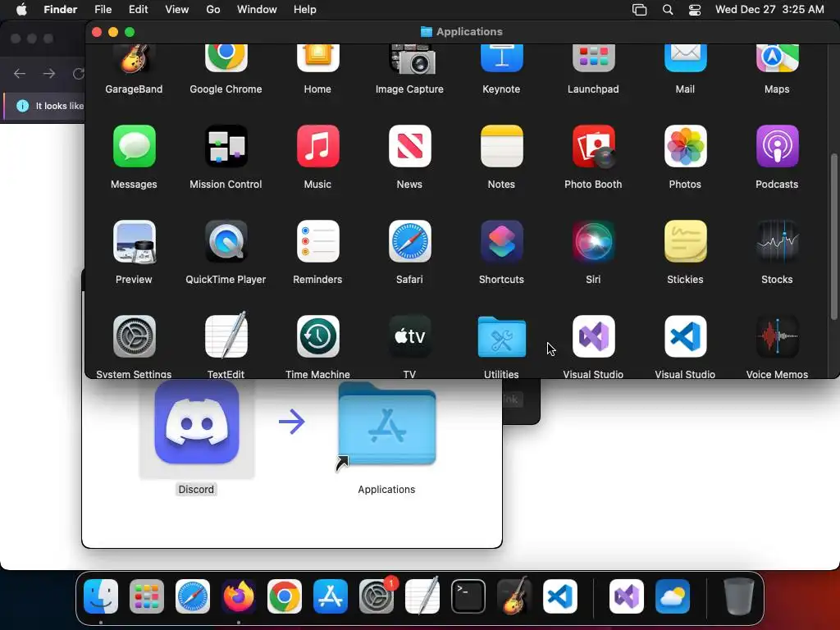
Task: Open the Window menu
Action: (257, 10)
